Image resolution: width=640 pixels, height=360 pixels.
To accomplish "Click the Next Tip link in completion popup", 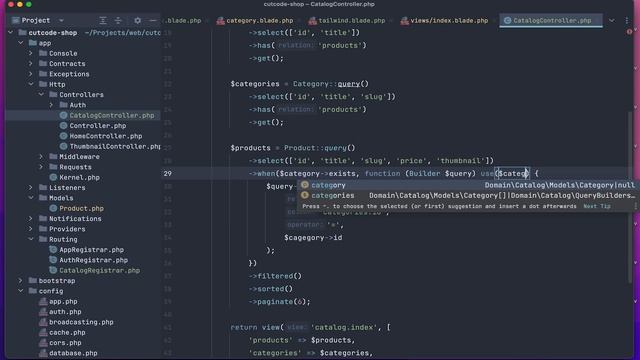I will 597,206.
